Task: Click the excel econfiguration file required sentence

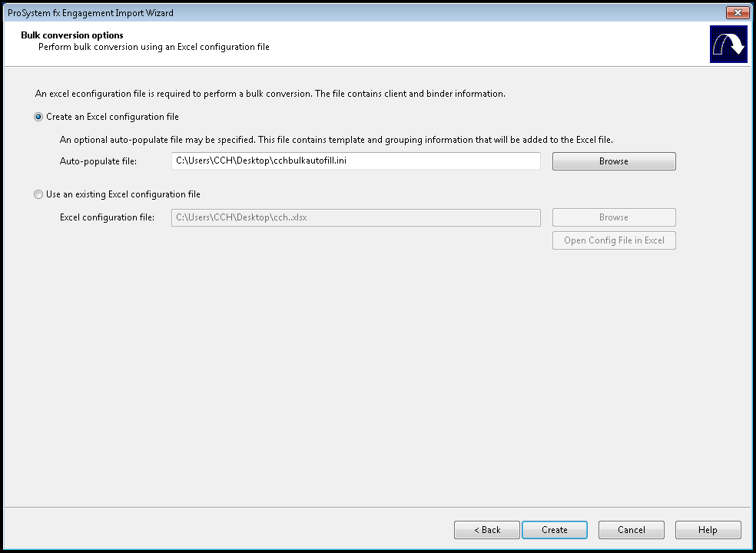Action: point(270,94)
